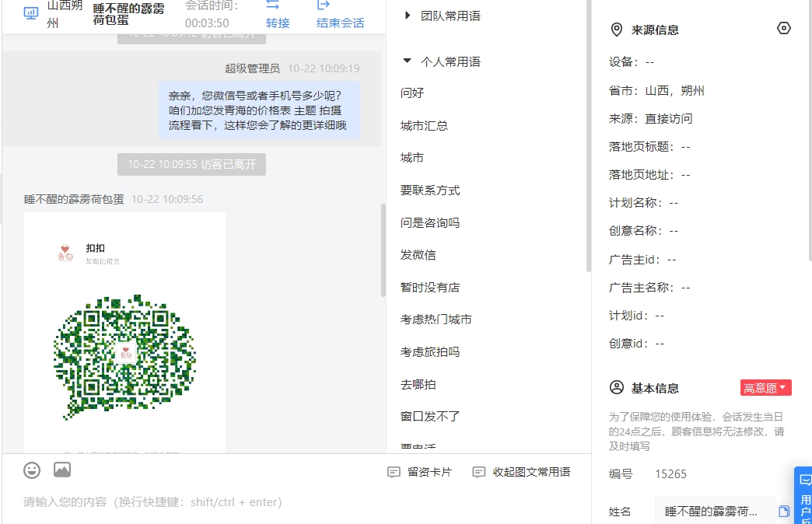Open the blue user feedback side tab
812x524 pixels.
click(804, 496)
